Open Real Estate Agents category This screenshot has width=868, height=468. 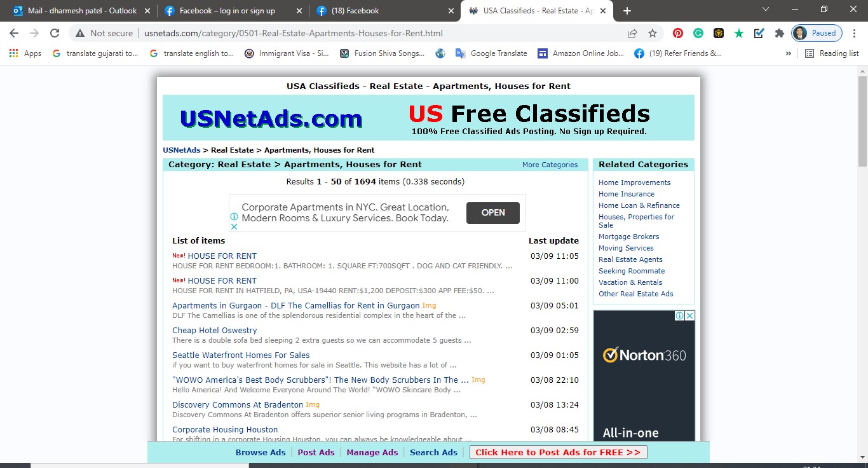pos(630,259)
